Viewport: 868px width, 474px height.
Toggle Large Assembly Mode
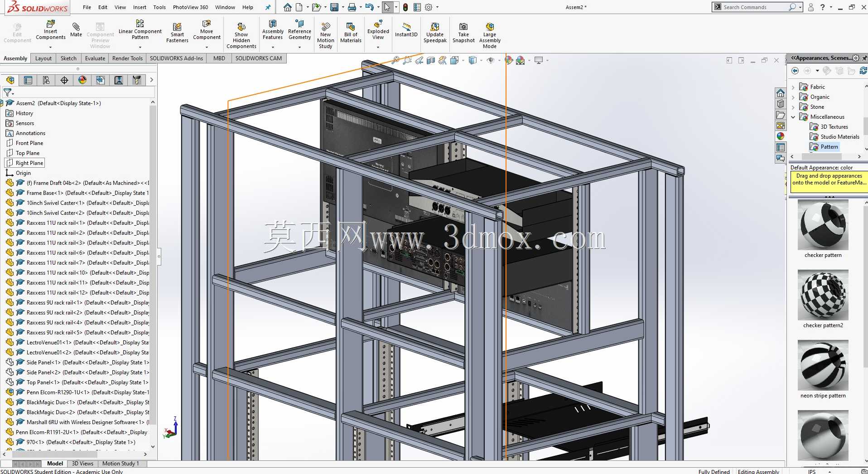click(490, 35)
